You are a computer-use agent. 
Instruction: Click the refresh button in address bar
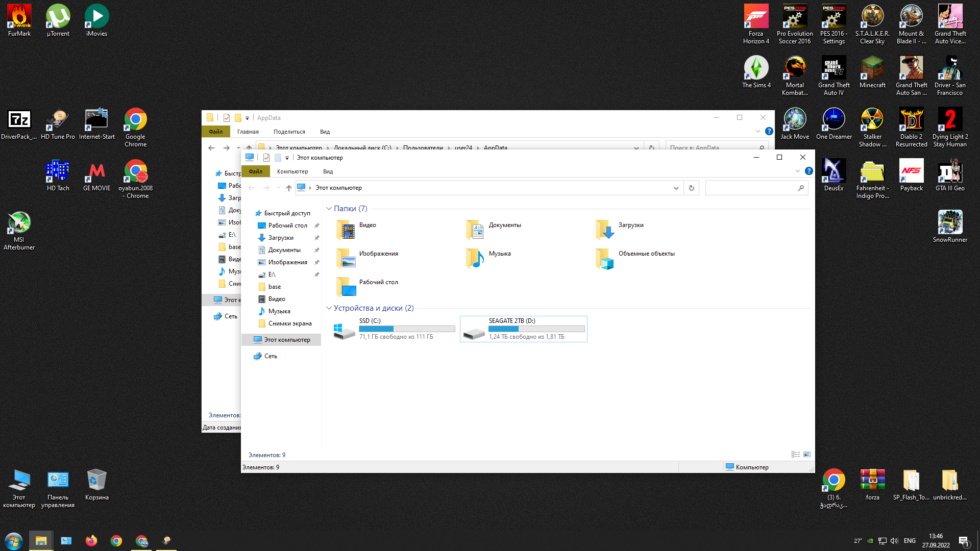(692, 188)
